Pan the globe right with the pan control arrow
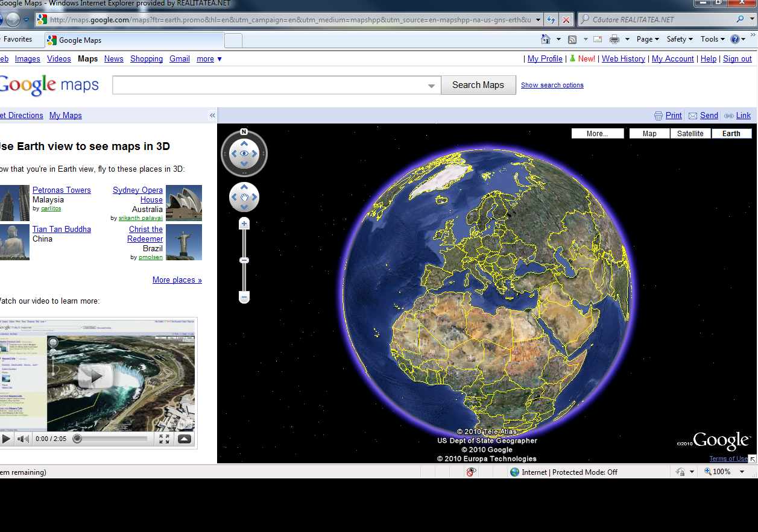The image size is (758, 532). click(x=254, y=197)
